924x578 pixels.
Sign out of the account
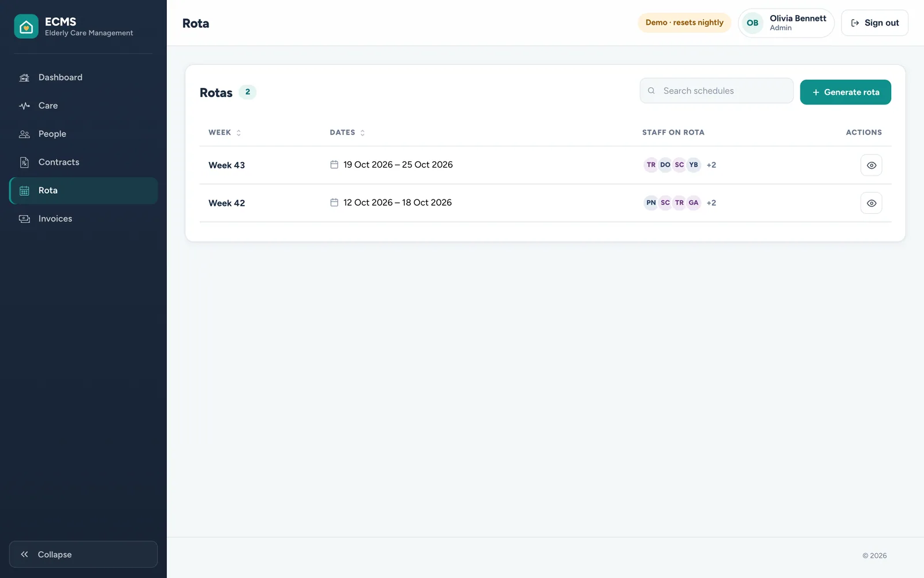click(874, 23)
